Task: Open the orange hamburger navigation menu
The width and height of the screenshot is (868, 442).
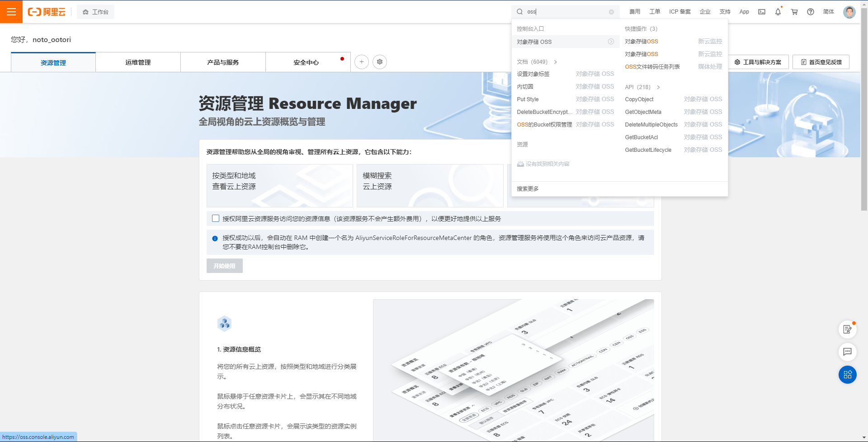Action: point(11,12)
